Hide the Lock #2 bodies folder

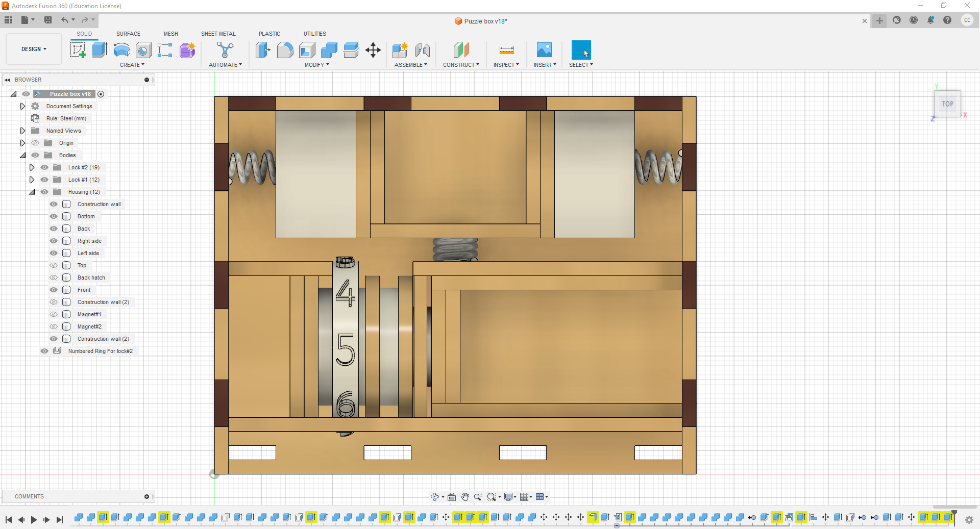(x=44, y=167)
